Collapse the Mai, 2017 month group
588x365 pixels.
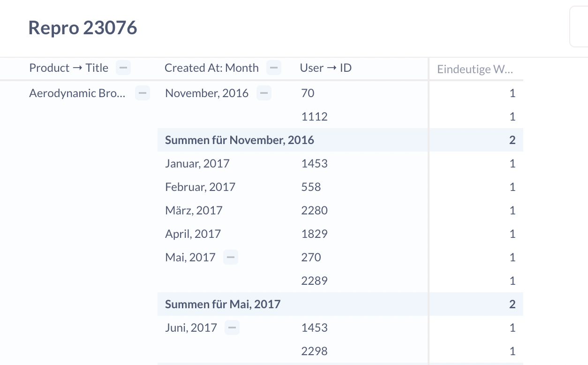(230, 257)
